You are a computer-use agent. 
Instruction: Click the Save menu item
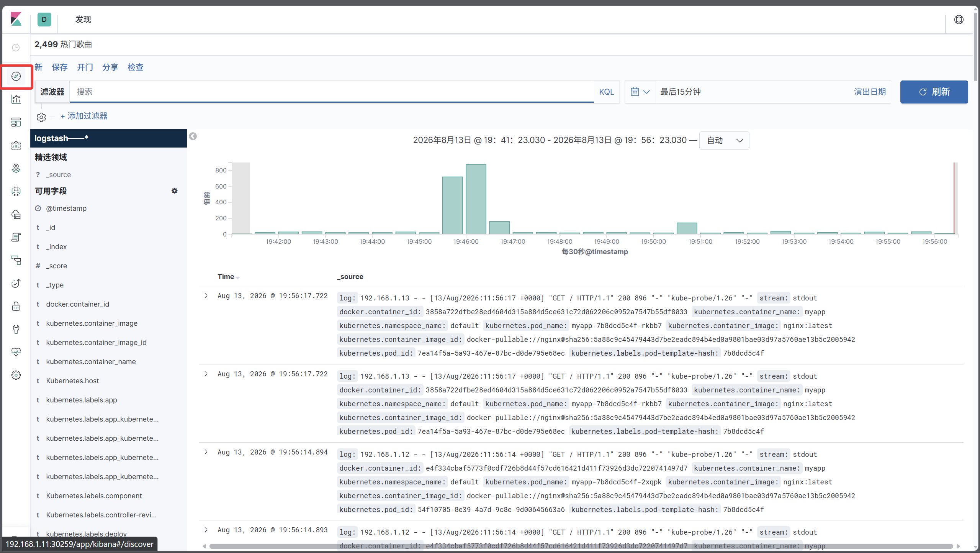(x=60, y=67)
